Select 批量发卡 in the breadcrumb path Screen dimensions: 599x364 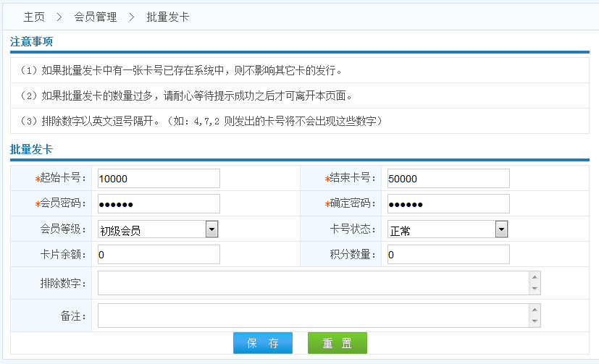[167, 17]
